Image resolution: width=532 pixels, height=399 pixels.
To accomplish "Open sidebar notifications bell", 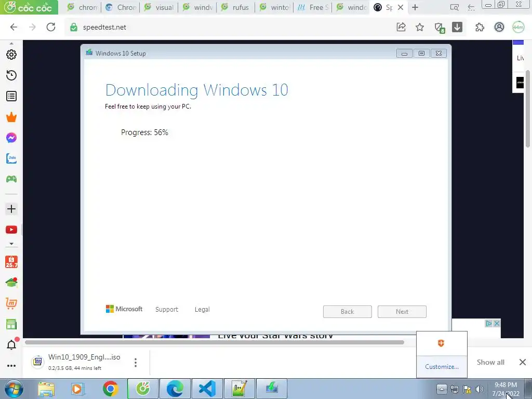I will [x=12, y=344].
